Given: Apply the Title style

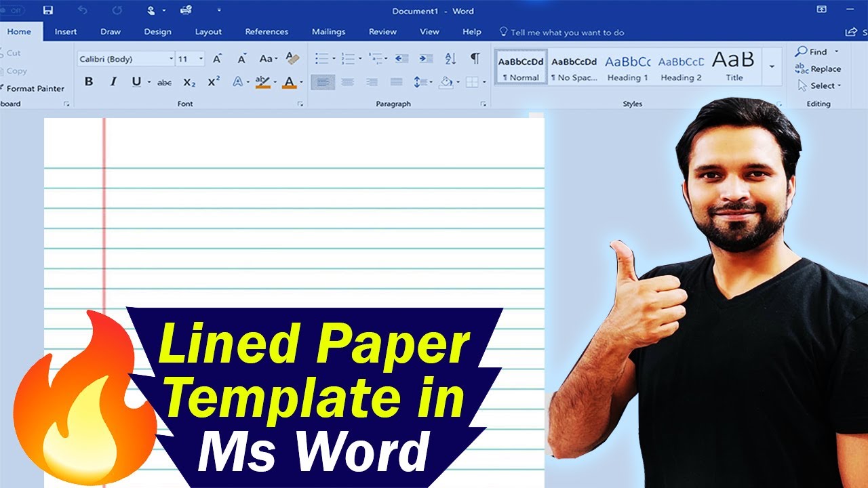Looking at the screenshot, I should [734, 67].
